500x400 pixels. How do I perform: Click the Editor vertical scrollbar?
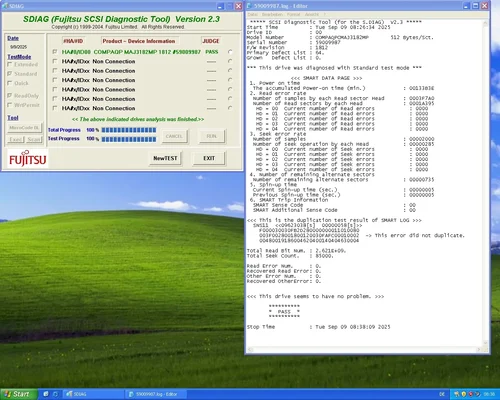click(485, 183)
